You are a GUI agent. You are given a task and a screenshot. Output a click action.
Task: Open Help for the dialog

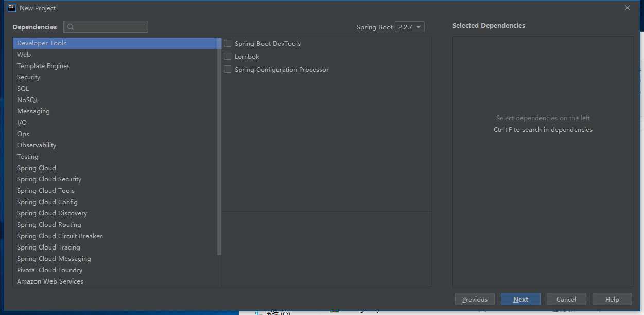612,299
